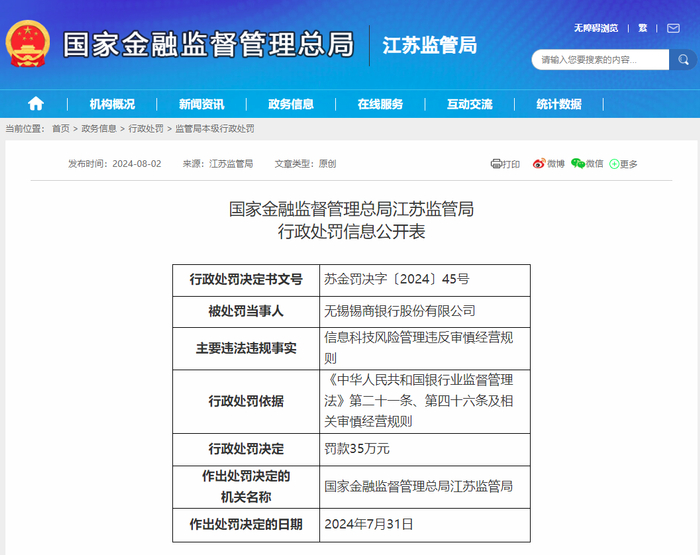This screenshot has height=555, width=700.
Task: Select 文章类型：原创 text
Action: (x=305, y=164)
